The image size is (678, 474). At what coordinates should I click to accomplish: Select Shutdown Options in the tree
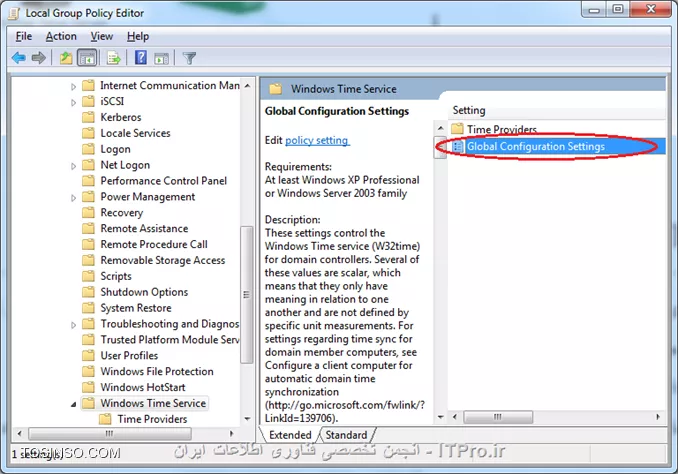[144, 292]
